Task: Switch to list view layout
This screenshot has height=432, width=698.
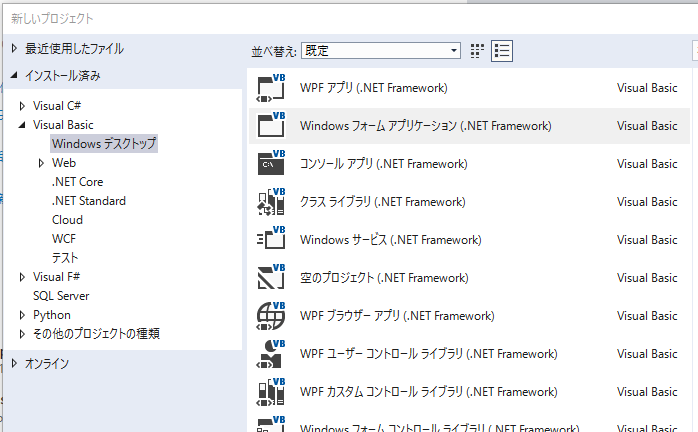Action: coord(502,50)
